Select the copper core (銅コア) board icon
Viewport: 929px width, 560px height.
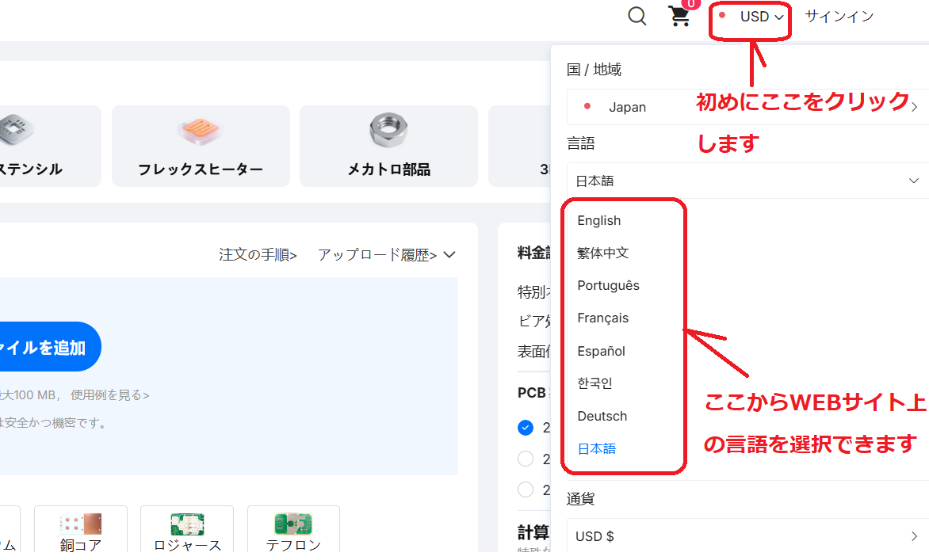click(81, 524)
